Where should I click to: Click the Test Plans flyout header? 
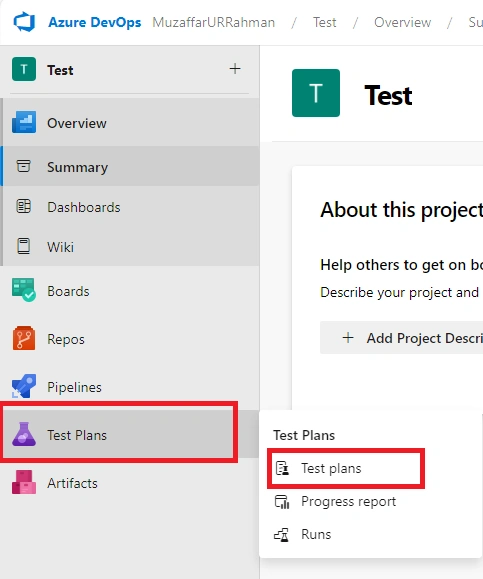304,435
